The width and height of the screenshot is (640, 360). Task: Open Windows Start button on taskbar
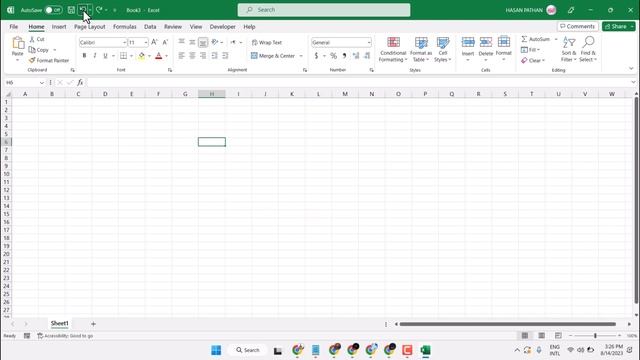click(216, 350)
